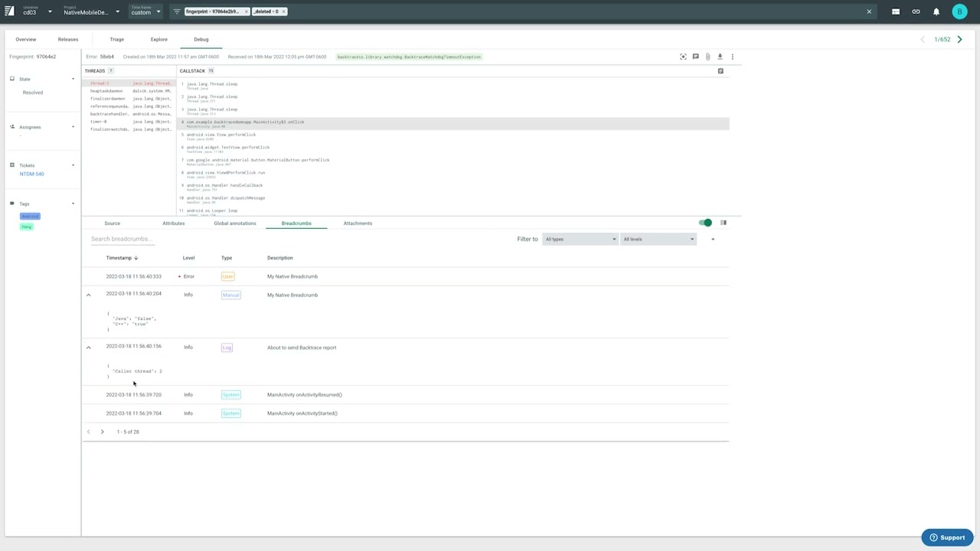Open the All levels filter dropdown
The image size is (980, 551).
click(x=658, y=240)
